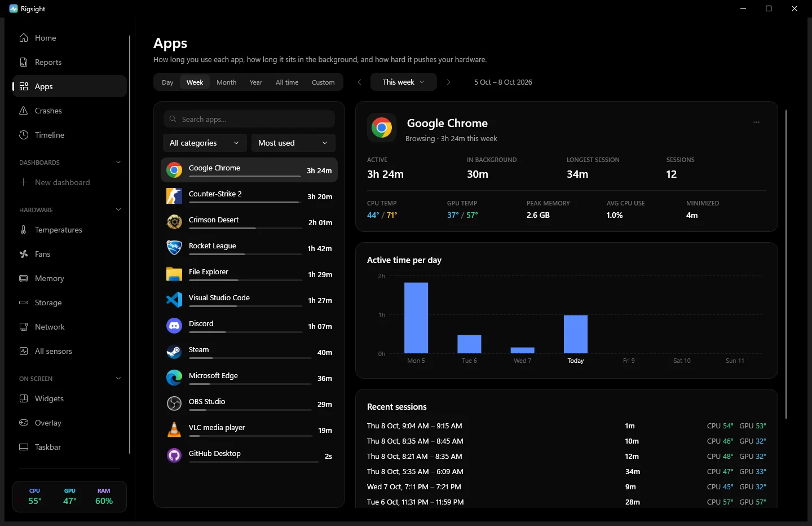Viewport: 812px width, 526px height.
Task: Click the session Thu 8 Oct, 5:35 AM
Action: [567, 471]
